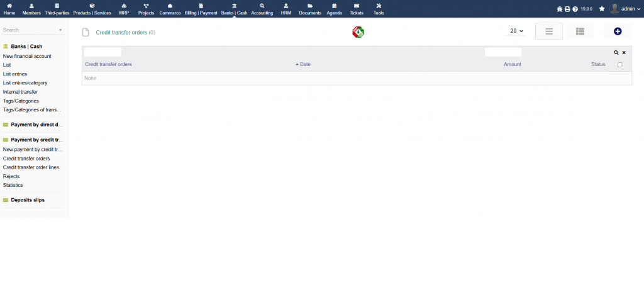The height and width of the screenshot is (302, 644).
Task: Click the admin avatar picture
Action: 614,9
